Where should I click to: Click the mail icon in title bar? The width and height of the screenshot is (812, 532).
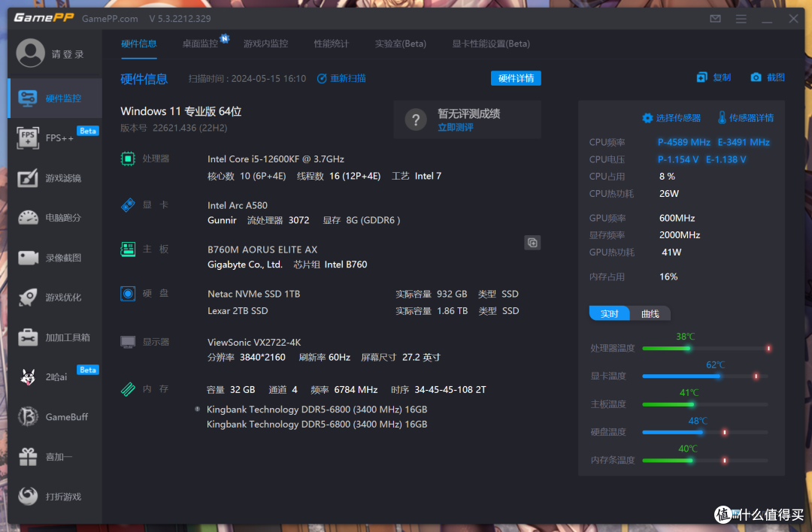pos(715,19)
